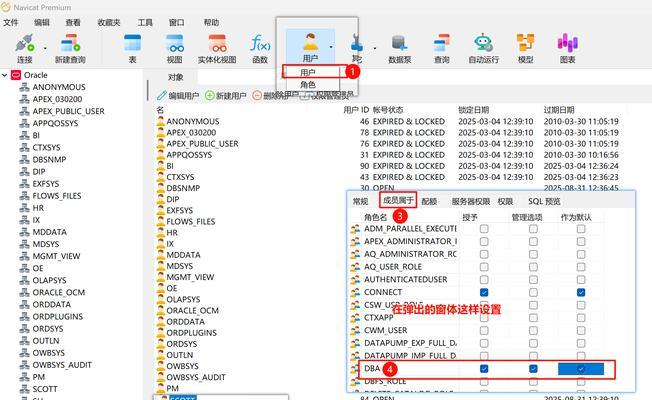Open the Data Pump tool
The height and width of the screenshot is (400, 652).
[400, 43]
